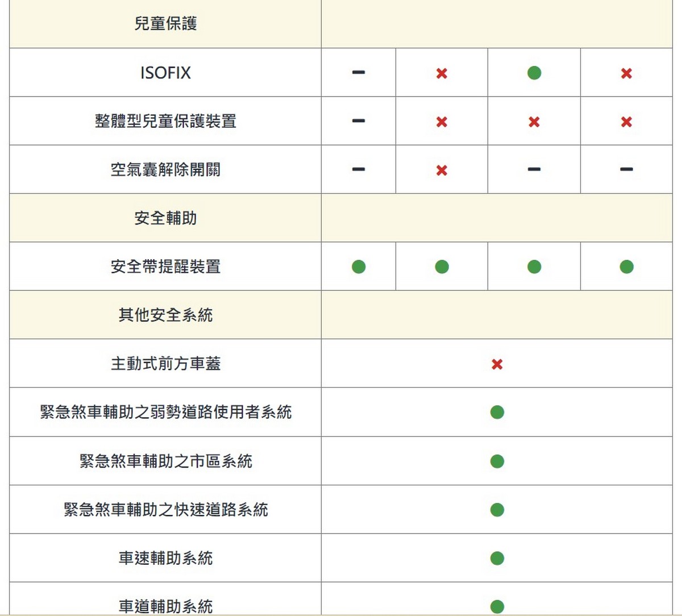This screenshot has width=682, height=616.
Task: Click the red X in 空氣囊解除開關 row
Action: point(442,170)
